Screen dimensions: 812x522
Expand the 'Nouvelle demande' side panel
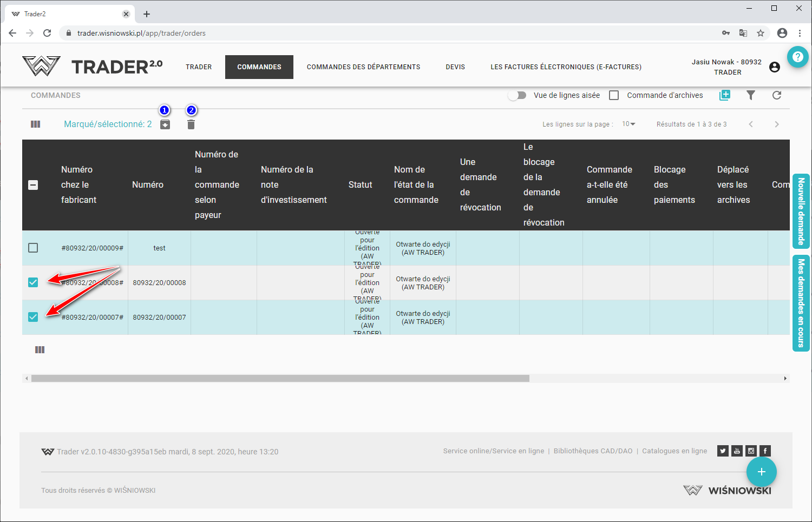(x=801, y=211)
